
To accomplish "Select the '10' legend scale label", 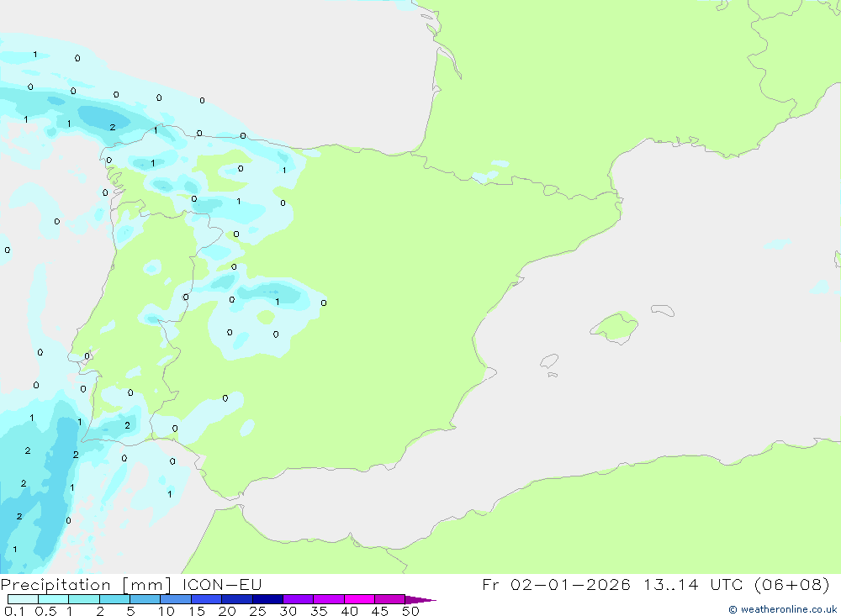I will tap(167, 611).
